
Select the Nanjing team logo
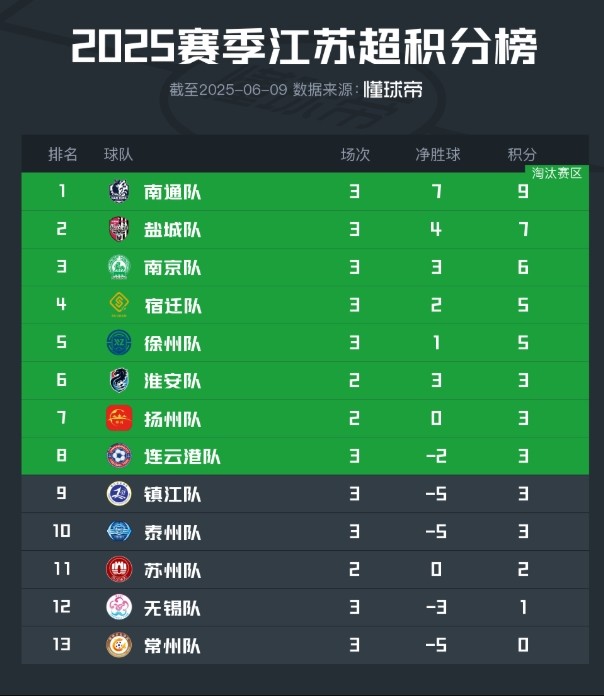(x=119, y=268)
